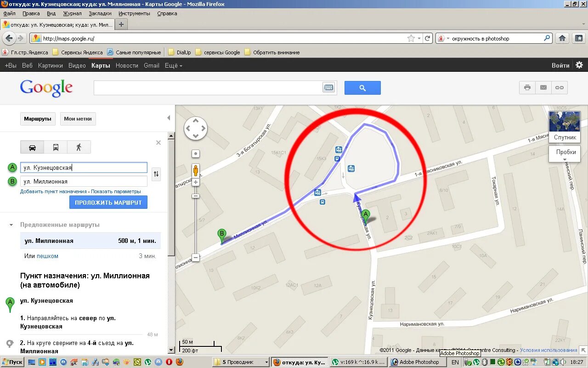Select driving directions car icon
The image size is (588, 368).
click(x=32, y=147)
